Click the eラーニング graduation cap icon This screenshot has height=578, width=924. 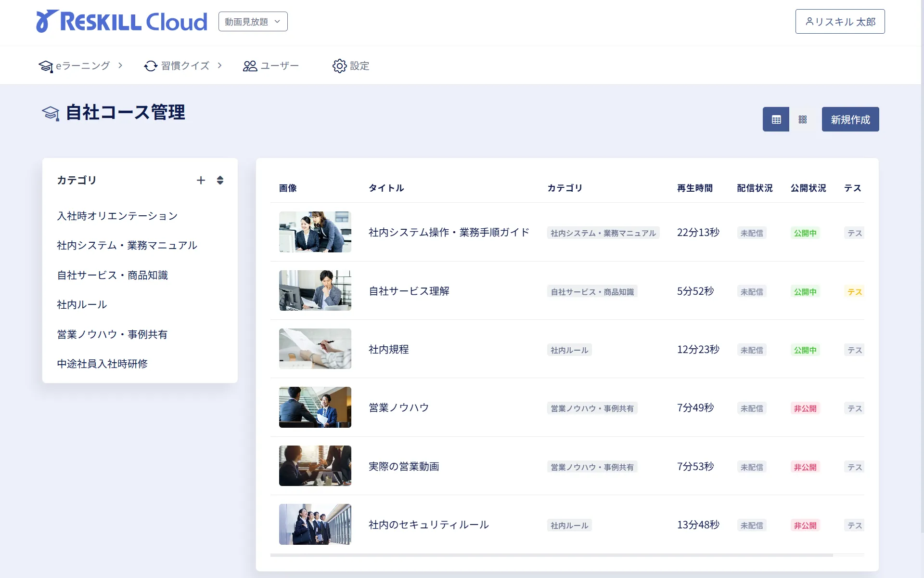(x=46, y=66)
